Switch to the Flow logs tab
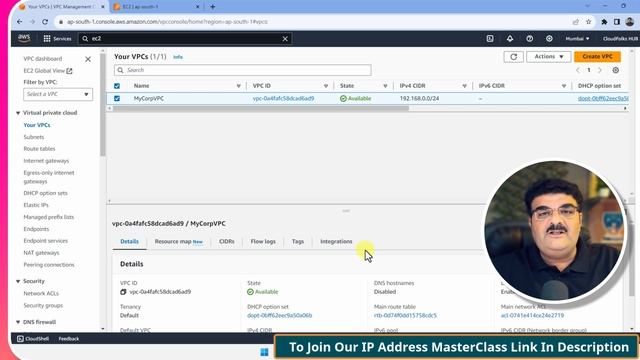Viewport: 640px width, 360px height. pyautogui.click(x=263, y=242)
